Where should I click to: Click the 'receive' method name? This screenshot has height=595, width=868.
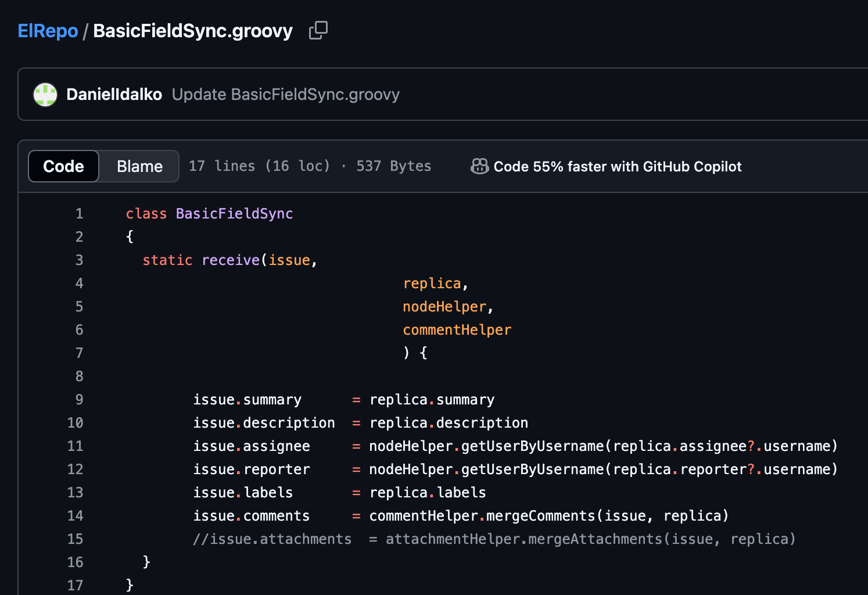point(231,260)
